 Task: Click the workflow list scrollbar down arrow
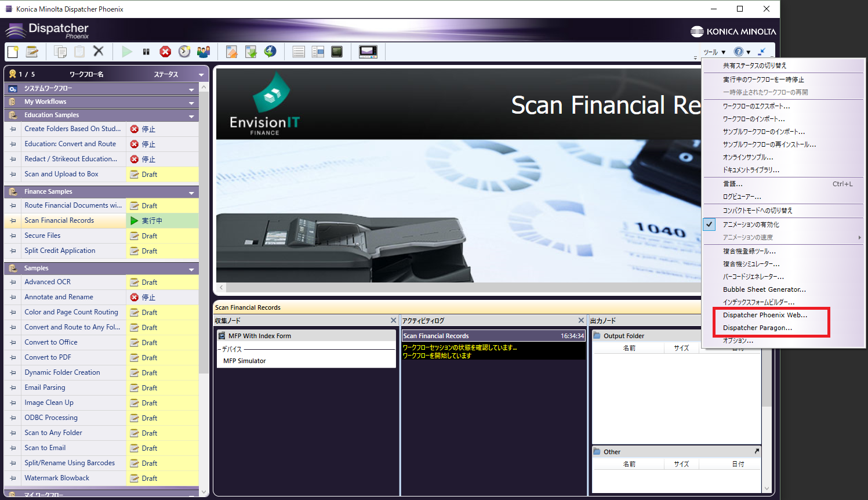pos(204,492)
